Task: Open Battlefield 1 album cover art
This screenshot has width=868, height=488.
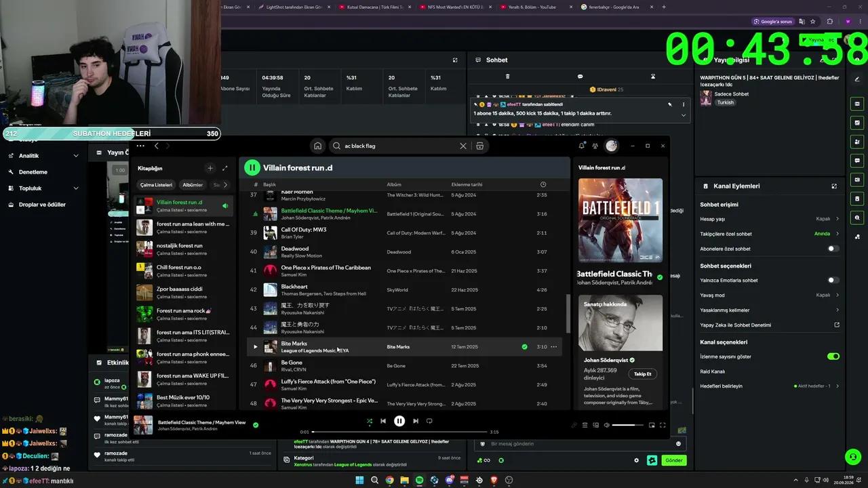Action: point(620,221)
